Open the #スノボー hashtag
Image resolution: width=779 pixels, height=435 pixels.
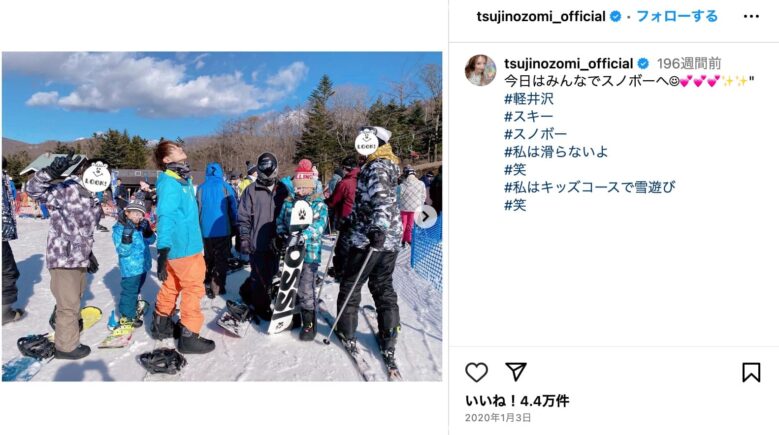pos(536,134)
